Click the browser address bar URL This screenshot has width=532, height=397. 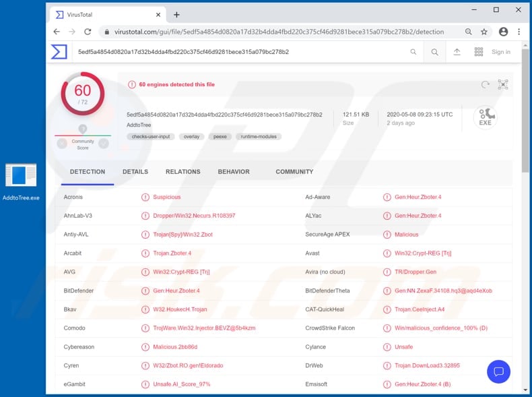[279, 32]
